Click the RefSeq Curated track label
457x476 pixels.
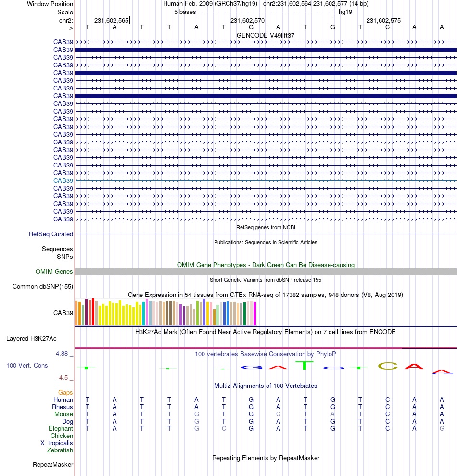tap(51, 234)
